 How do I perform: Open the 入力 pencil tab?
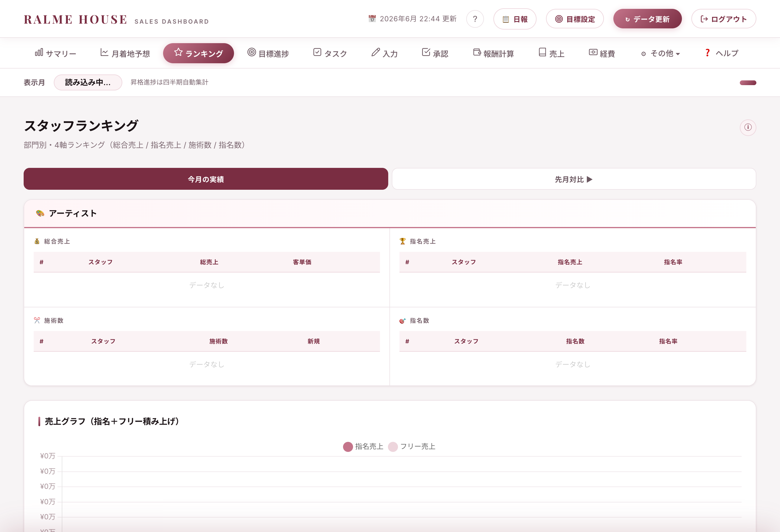(x=385, y=53)
